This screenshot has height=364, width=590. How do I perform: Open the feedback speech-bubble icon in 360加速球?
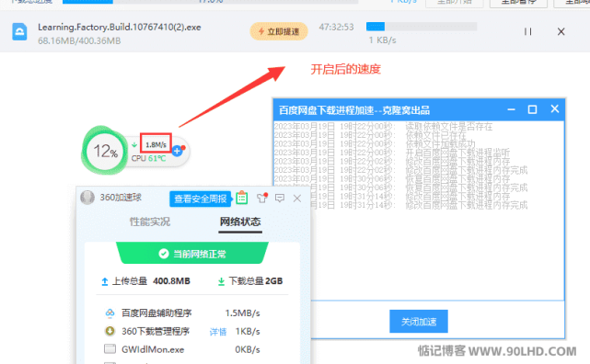pyautogui.click(x=280, y=198)
